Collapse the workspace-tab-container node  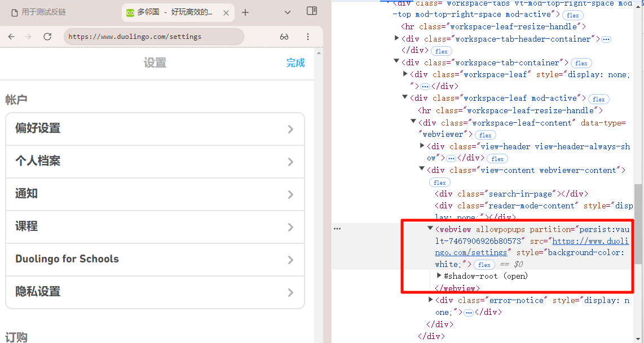coord(396,61)
